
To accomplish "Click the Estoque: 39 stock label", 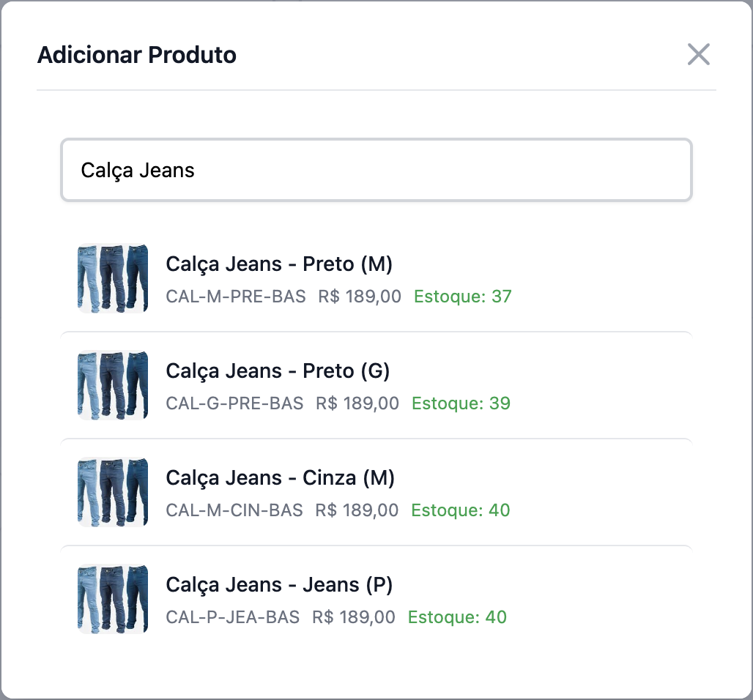I will coord(461,403).
